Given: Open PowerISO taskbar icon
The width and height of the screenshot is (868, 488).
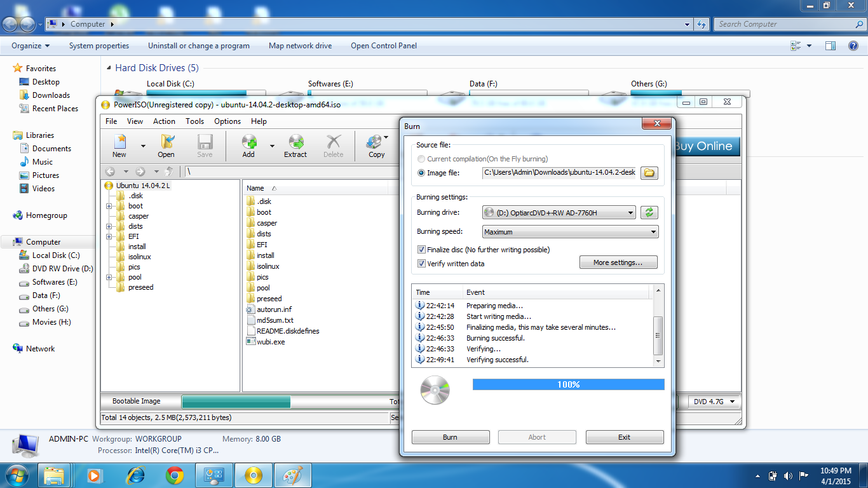Looking at the screenshot, I should [x=254, y=475].
